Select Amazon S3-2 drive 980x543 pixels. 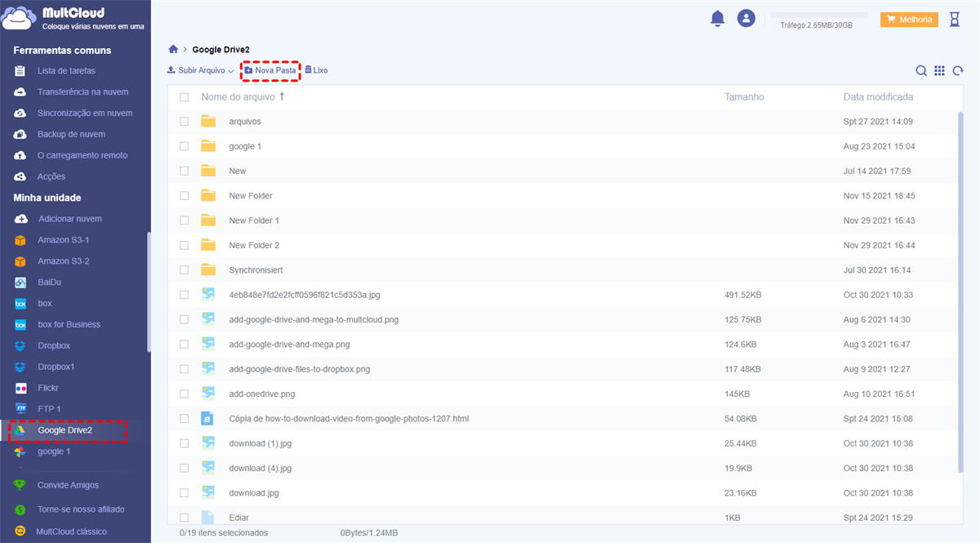pyautogui.click(x=64, y=261)
